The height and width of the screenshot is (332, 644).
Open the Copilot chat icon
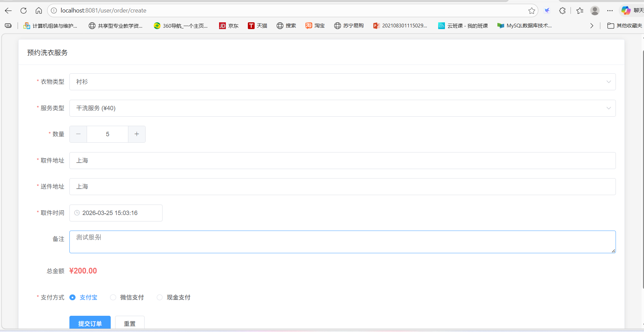[626, 10]
